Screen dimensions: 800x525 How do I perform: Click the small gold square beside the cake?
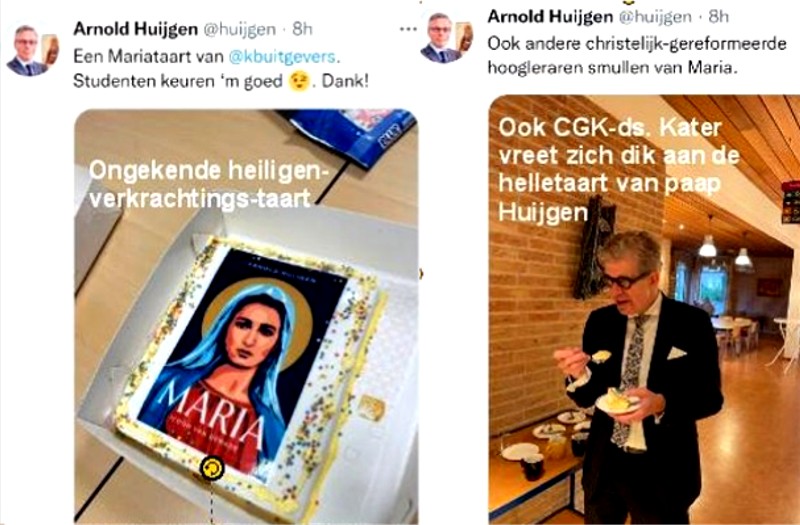[371, 408]
